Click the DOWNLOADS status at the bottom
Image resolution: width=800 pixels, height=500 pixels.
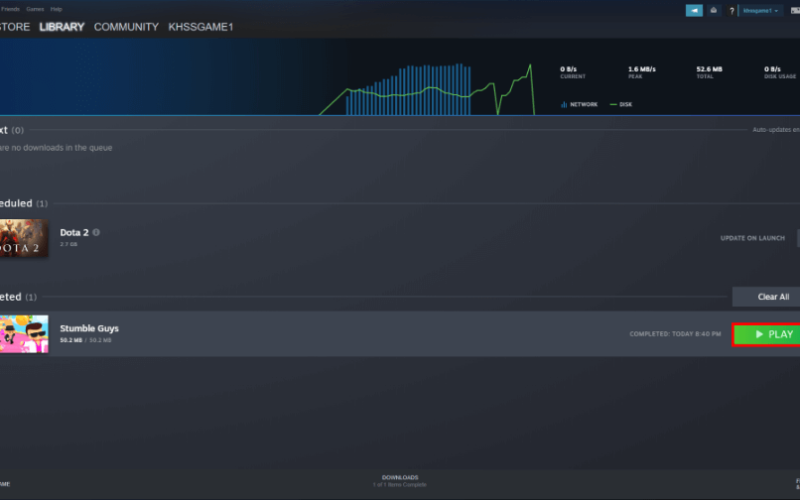[399, 481]
